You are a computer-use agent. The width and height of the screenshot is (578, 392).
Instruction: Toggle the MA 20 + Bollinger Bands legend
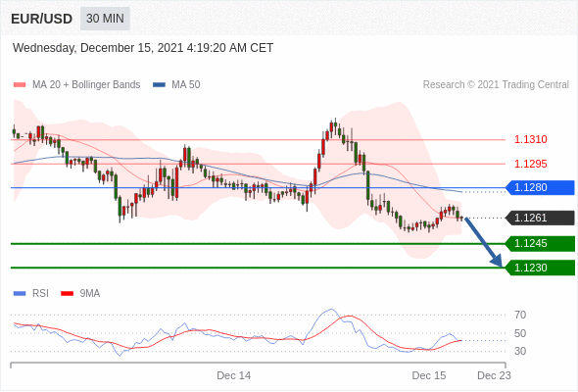[76, 85]
